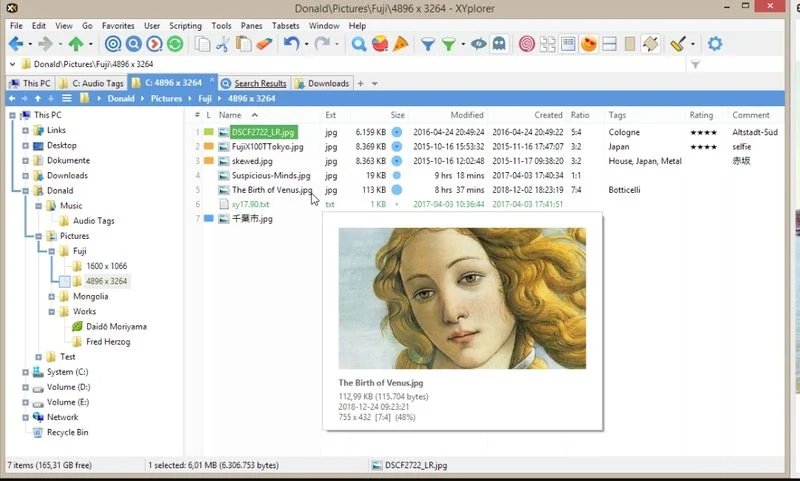Click the blue Back arrow in toolbar
800x481 pixels.
pyautogui.click(x=16, y=44)
